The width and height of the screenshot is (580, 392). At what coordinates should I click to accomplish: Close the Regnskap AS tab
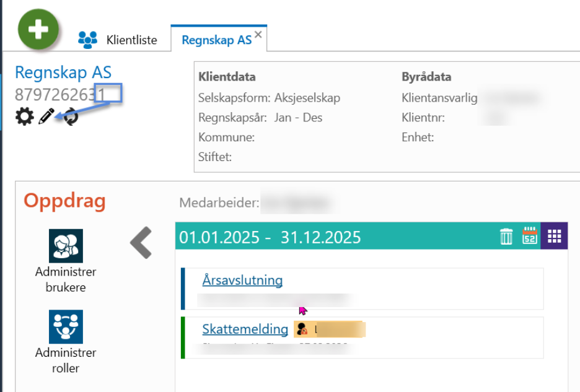(x=258, y=35)
